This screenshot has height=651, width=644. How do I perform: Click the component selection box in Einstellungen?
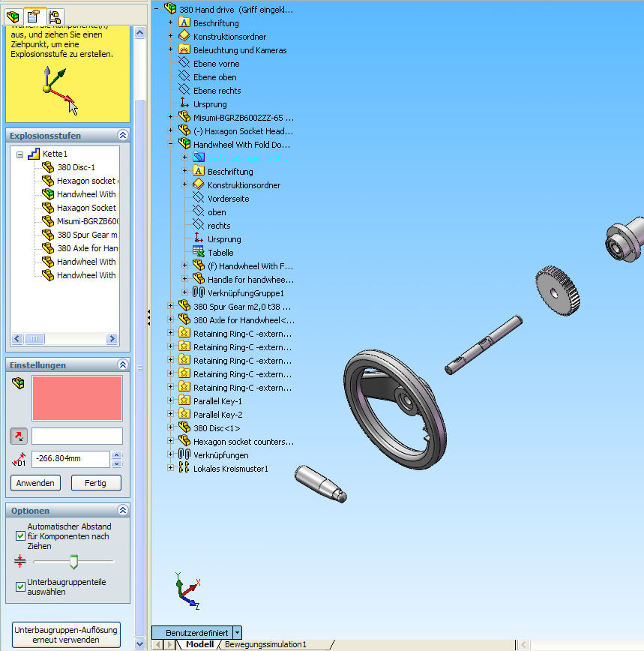pos(77,398)
